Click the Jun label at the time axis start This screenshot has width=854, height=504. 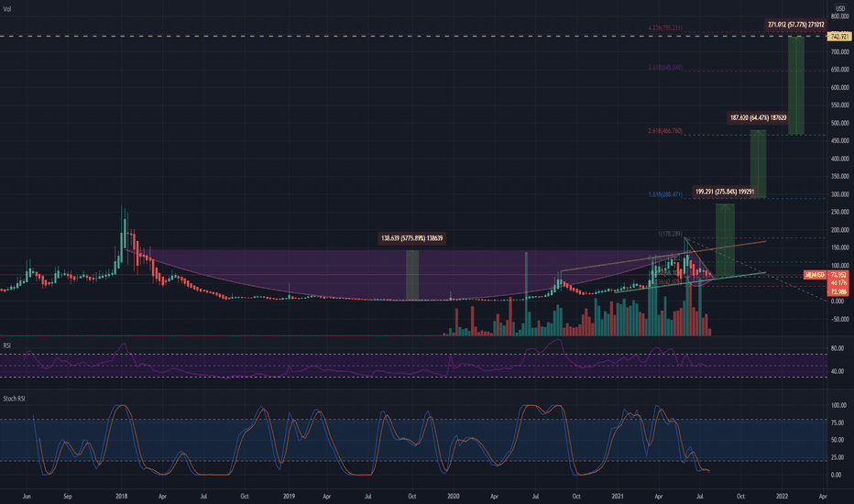pos(27,497)
